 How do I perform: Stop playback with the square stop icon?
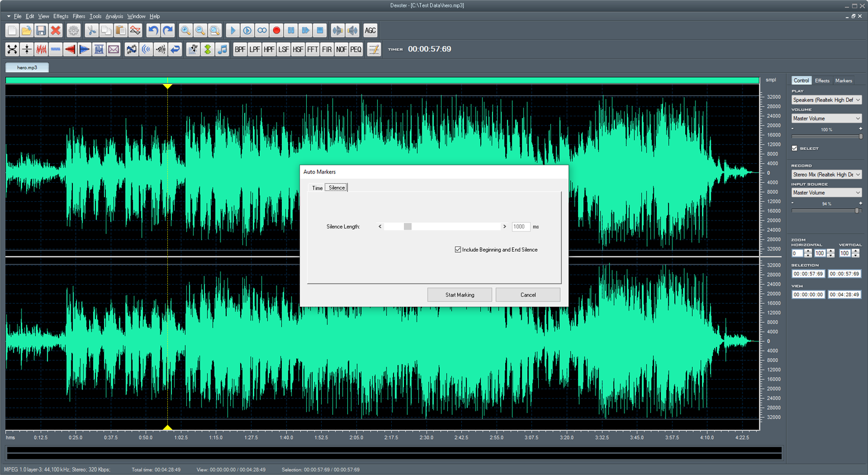pyautogui.click(x=320, y=31)
